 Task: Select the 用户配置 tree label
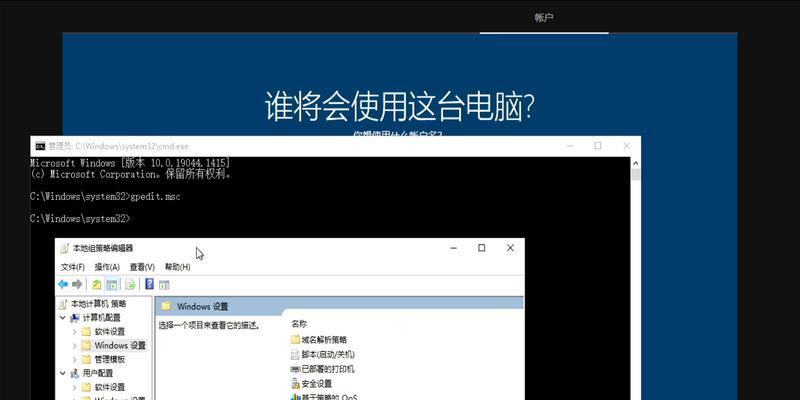pyautogui.click(x=98, y=373)
